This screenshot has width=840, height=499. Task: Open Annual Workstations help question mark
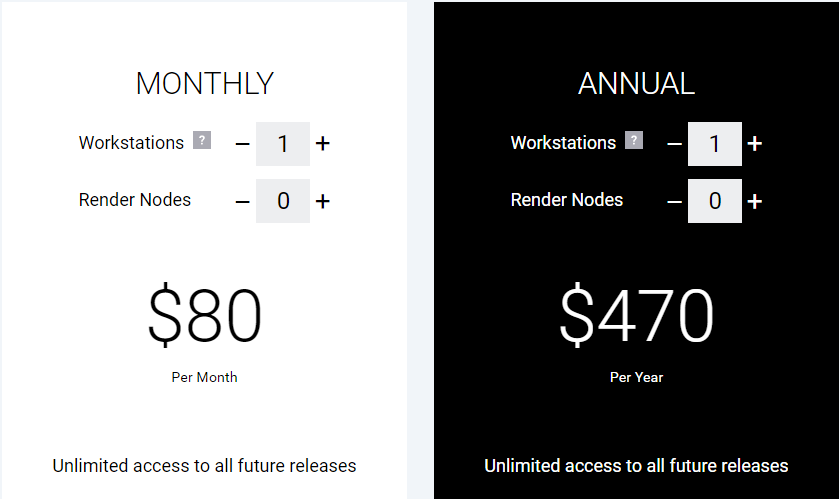coord(634,140)
